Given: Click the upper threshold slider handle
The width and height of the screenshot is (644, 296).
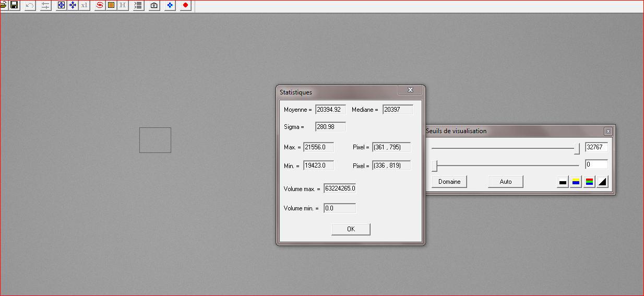Looking at the screenshot, I should pyautogui.click(x=577, y=148).
